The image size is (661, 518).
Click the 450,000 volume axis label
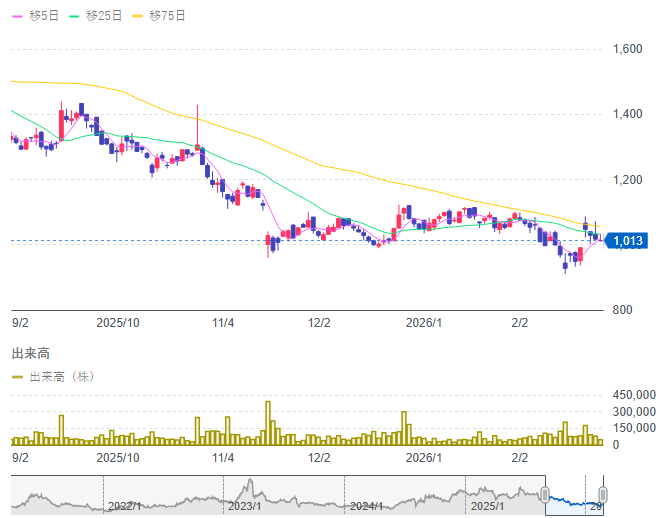pyautogui.click(x=634, y=395)
